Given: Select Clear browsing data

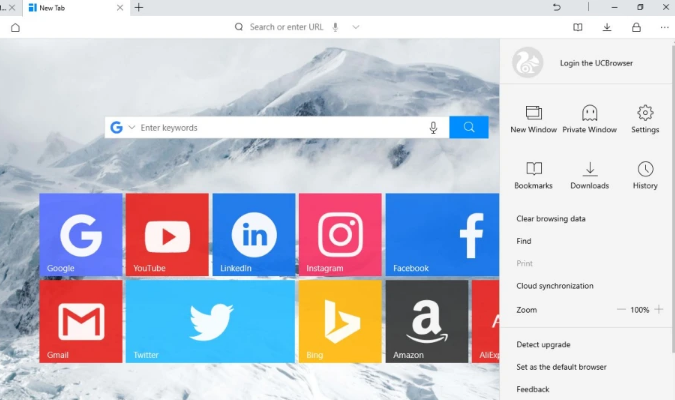Looking at the screenshot, I should [551, 219].
